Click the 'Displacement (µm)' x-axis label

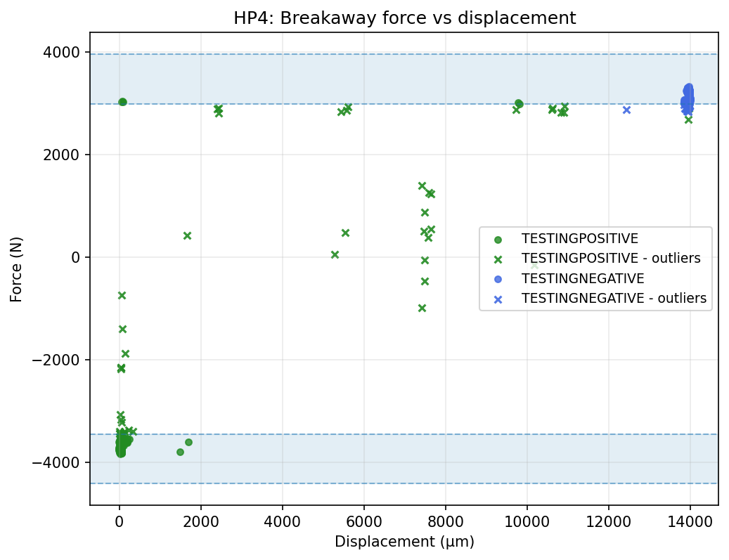pos(404,542)
